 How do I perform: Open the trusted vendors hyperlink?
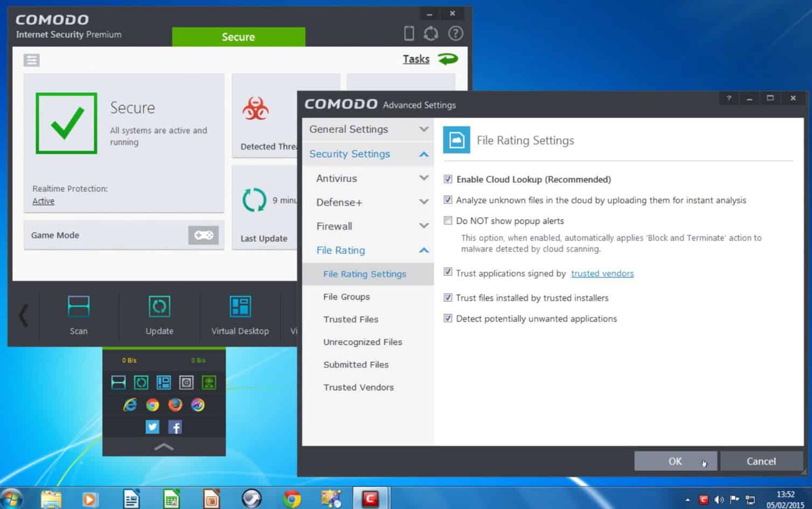[602, 273]
